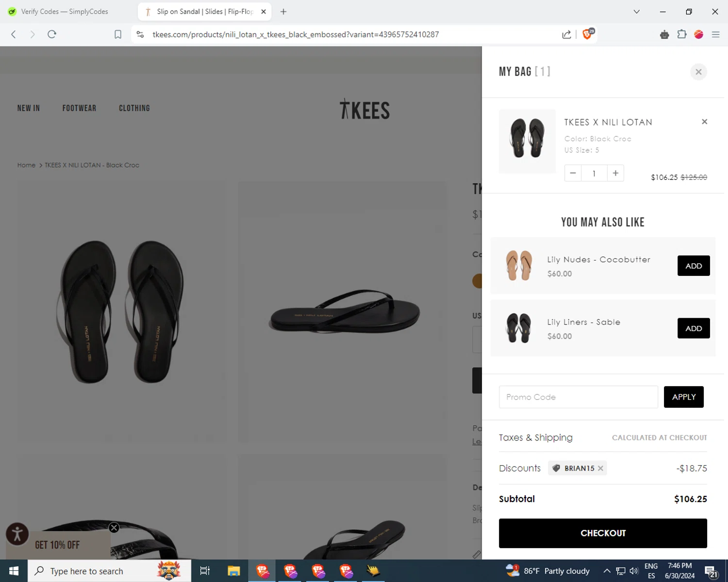Screen dimensions: 728x582
Task: Open a new browser tab
Action: [x=283, y=11]
